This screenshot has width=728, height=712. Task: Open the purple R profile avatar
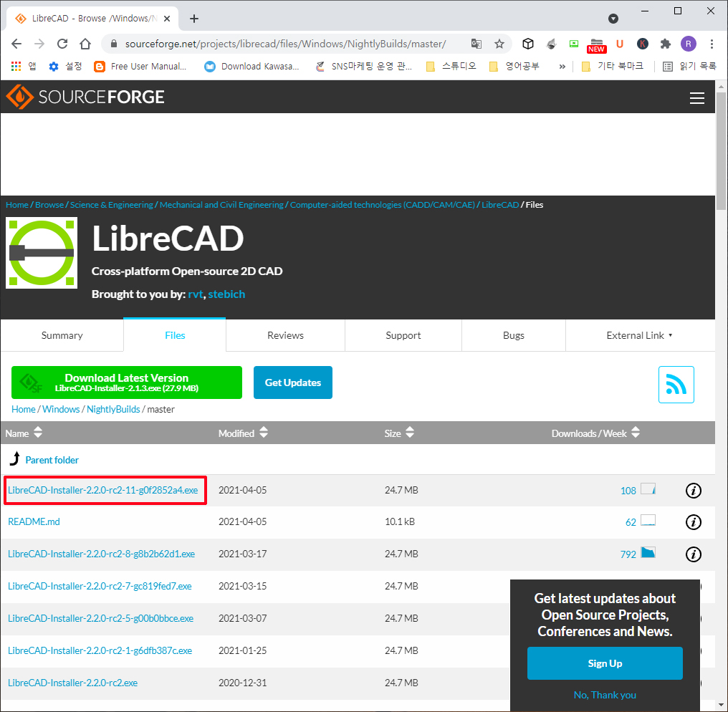click(688, 44)
